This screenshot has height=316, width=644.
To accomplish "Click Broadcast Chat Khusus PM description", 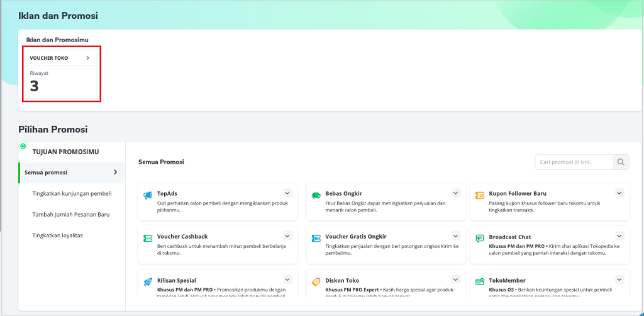I will (554, 249).
